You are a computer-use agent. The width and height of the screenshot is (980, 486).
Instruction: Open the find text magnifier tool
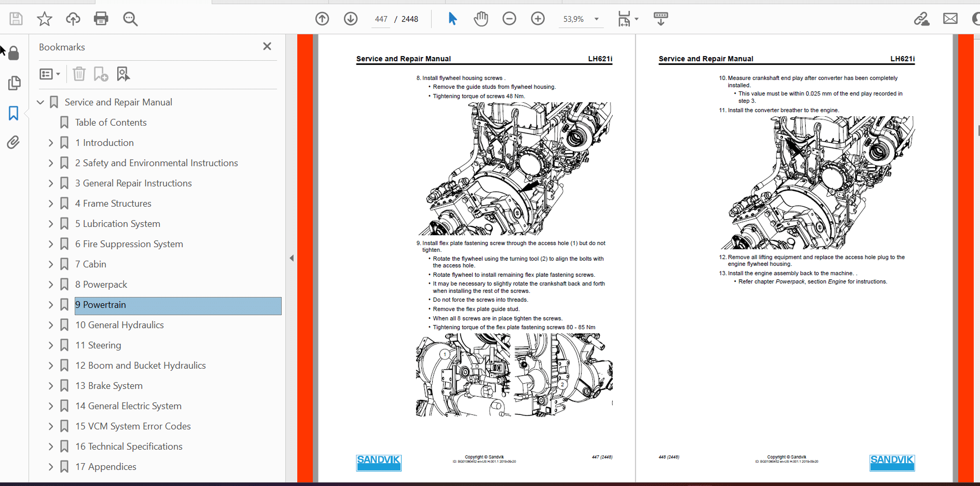130,19
